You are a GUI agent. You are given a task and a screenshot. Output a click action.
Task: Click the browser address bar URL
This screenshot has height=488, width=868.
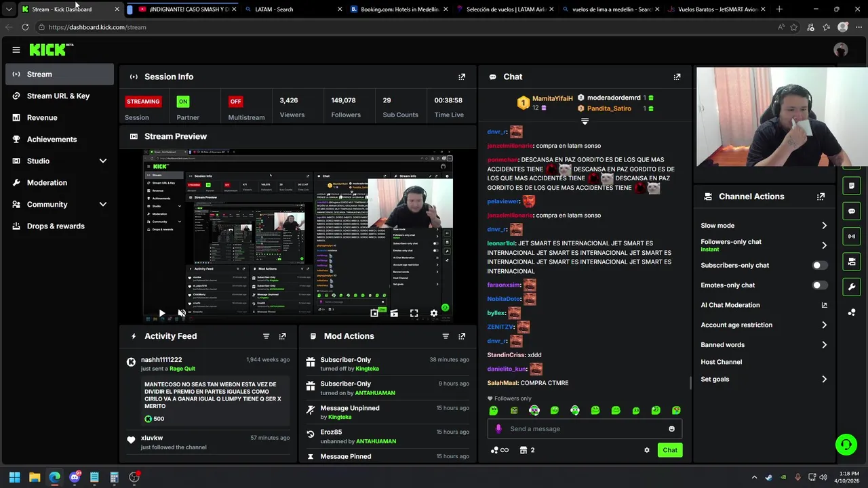click(x=98, y=27)
